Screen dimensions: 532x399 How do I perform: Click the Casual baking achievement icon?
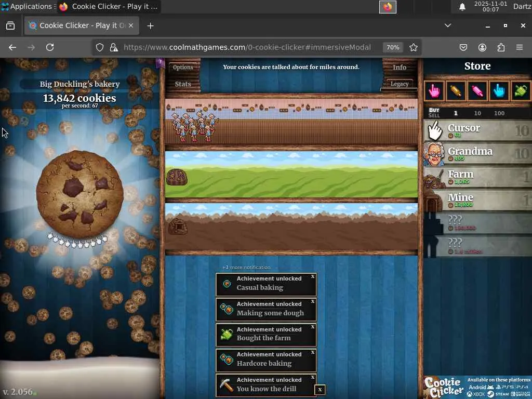coord(227,284)
